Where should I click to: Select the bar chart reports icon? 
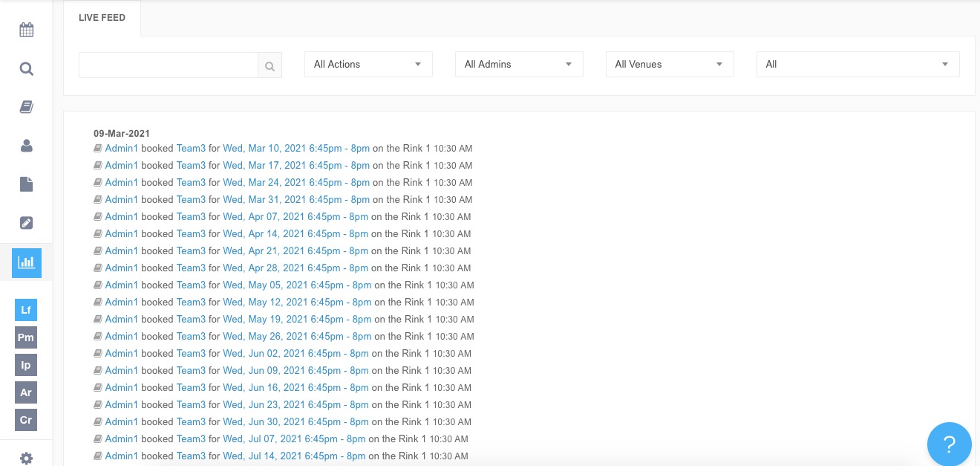click(x=27, y=262)
